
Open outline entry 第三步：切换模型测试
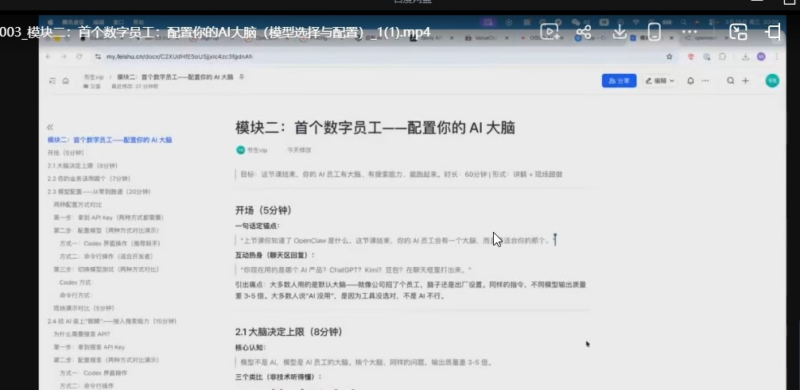click(x=106, y=269)
